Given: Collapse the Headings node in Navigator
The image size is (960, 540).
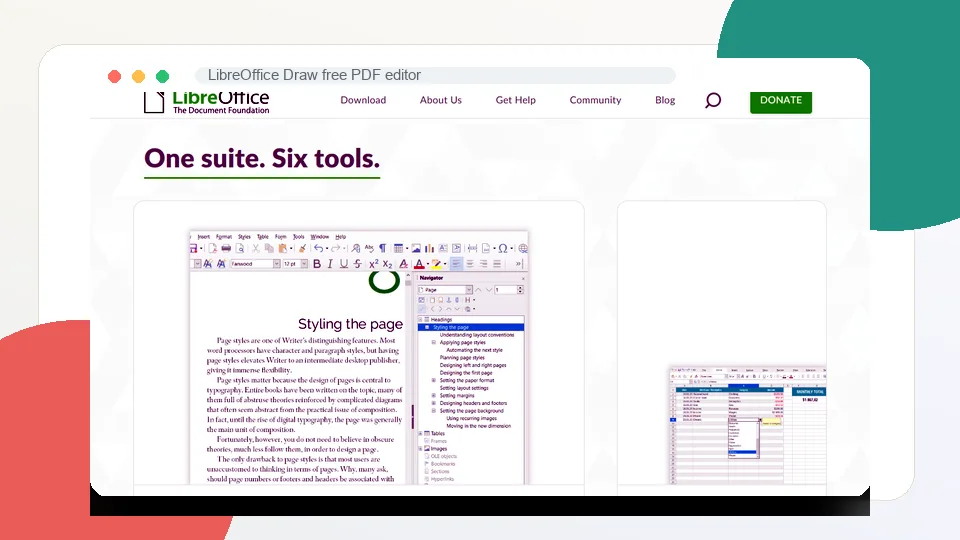Looking at the screenshot, I should click(x=421, y=320).
